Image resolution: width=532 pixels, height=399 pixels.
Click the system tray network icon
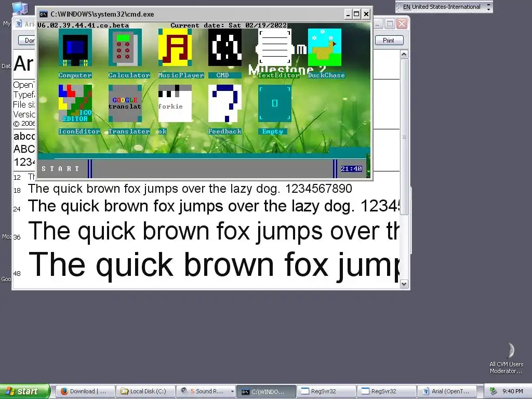pos(494,391)
